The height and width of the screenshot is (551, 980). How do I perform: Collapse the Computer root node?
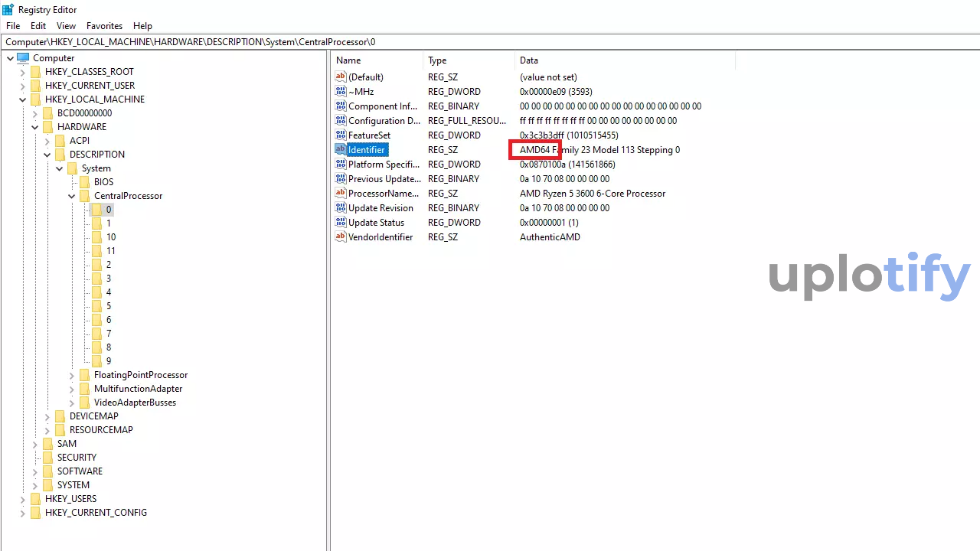click(10, 58)
